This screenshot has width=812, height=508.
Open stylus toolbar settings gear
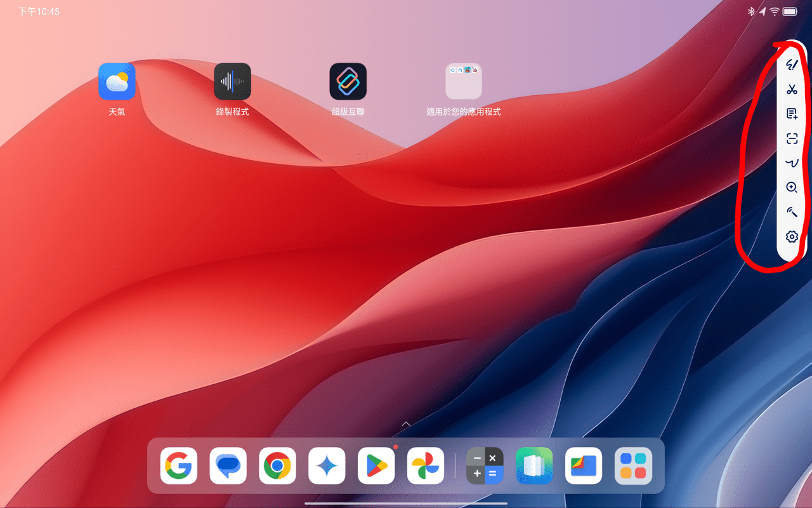click(792, 237)
